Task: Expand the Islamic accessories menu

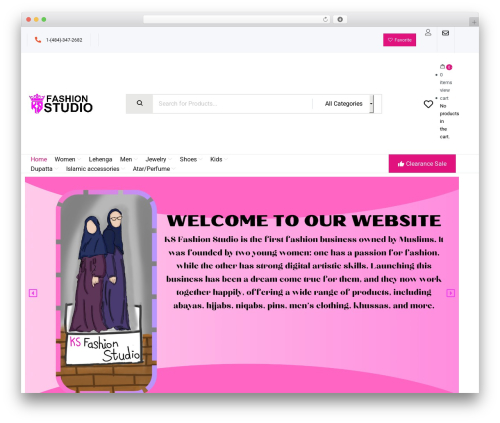Action: (x=95, y=169)
